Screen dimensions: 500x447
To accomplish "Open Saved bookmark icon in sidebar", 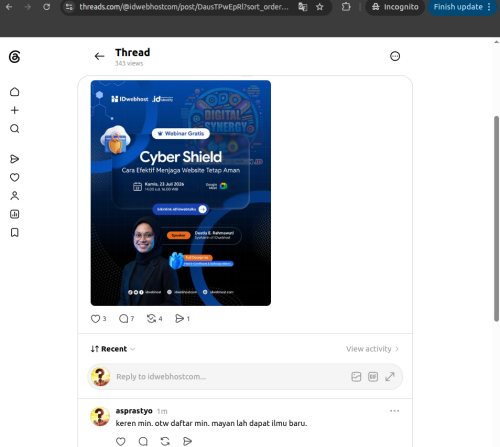I will [x=14, y=232].
